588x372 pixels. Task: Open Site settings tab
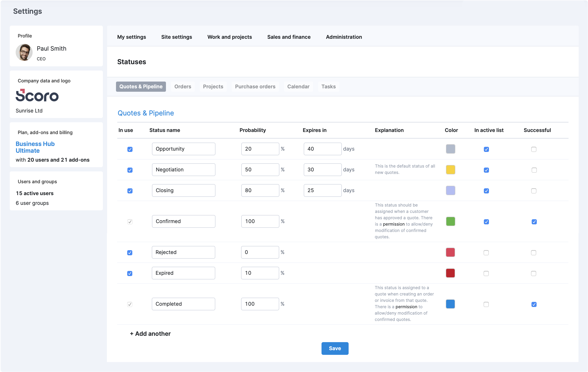click(177, 37)
